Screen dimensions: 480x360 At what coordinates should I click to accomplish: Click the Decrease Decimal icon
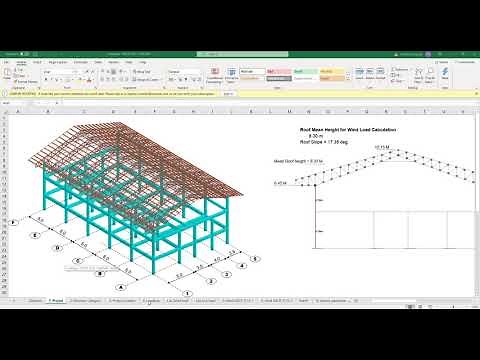coord(199,80)
